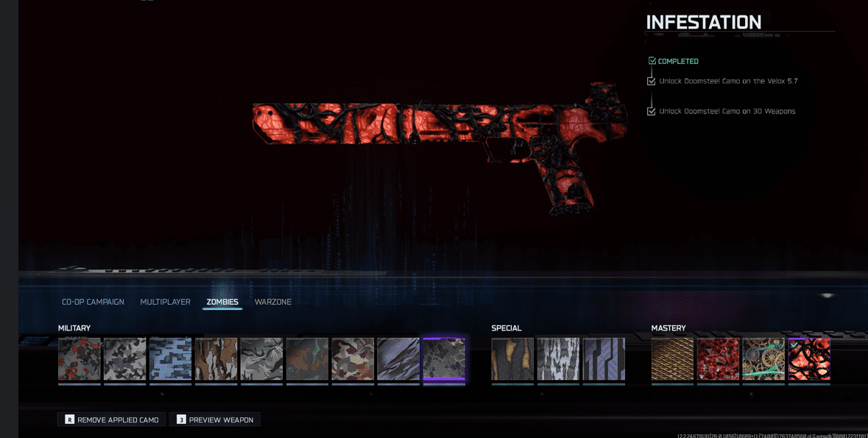Image resolution: width=868 pixels, height=438 pixels.
Task: Select the gold woven Mastery camo
Action: click(672, 359)
